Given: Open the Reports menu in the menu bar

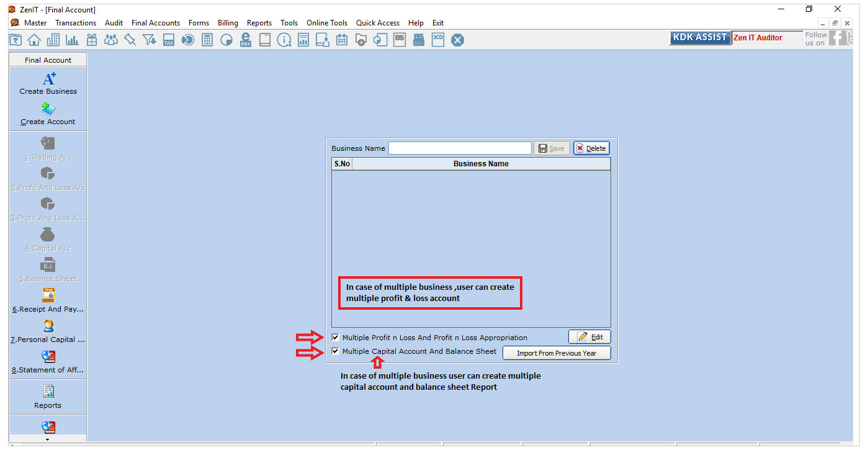Looking at the screenshot, I should coord(259,23).
